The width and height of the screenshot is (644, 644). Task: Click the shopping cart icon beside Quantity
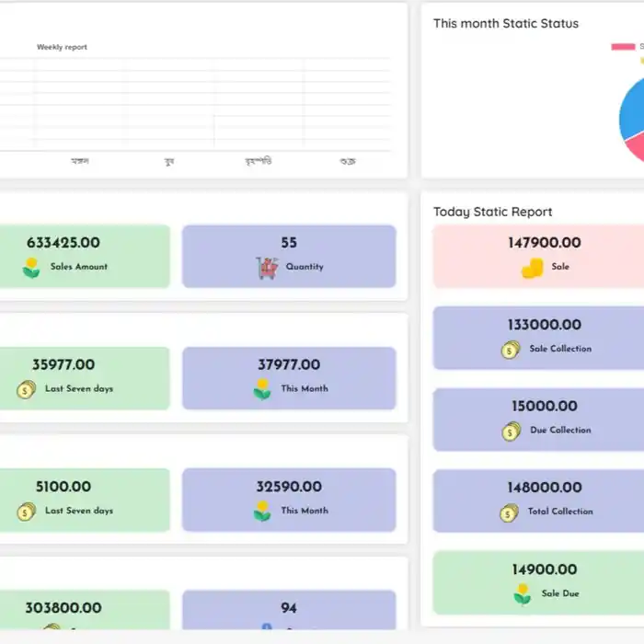(x=268, y=268)
